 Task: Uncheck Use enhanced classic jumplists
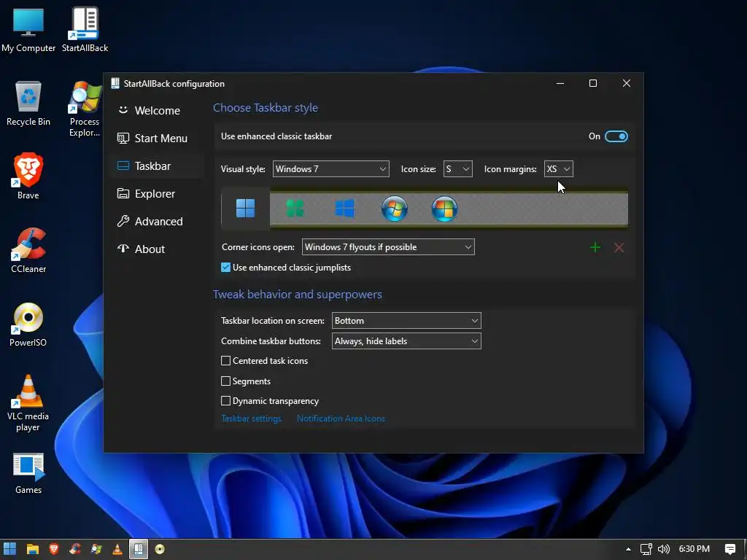pyautogui.click(x=226, y=268)
